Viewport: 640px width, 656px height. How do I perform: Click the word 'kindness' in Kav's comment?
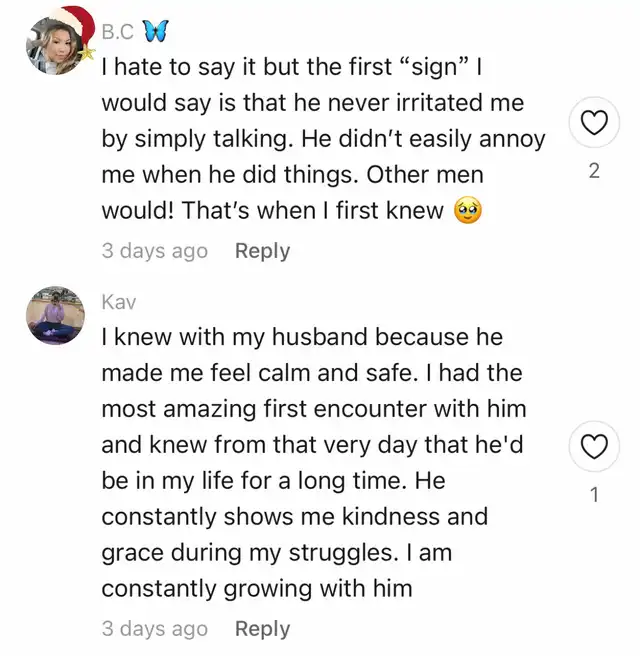[391, 517]
